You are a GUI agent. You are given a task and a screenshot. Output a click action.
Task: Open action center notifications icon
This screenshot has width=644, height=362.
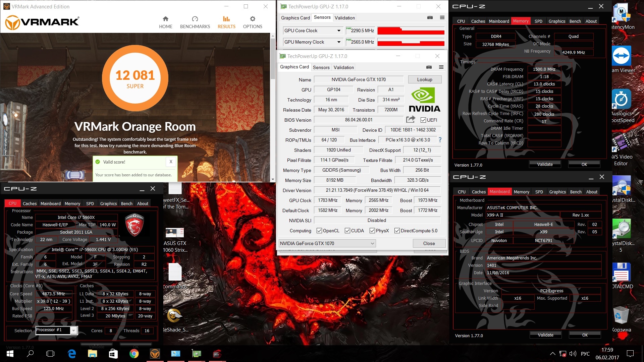point(630,354)
